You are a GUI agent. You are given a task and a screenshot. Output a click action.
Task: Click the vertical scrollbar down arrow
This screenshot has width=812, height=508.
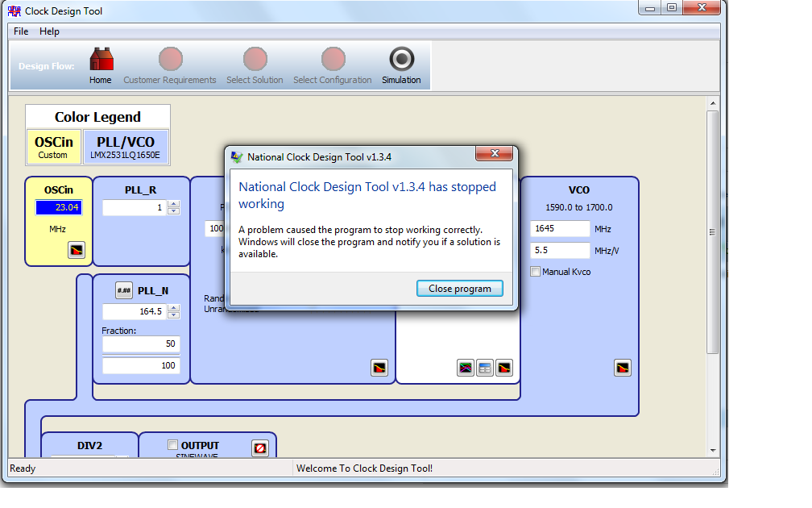(x=713, y=451)
